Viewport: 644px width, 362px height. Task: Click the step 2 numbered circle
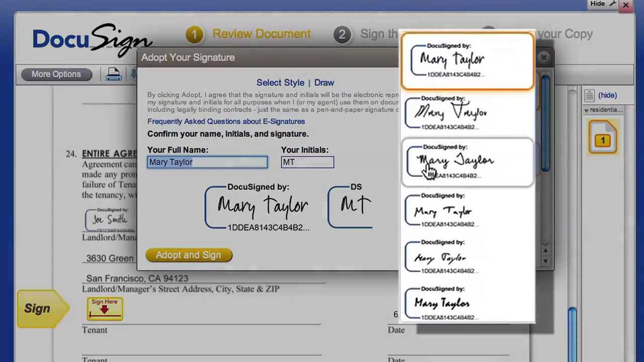[343, 34]
